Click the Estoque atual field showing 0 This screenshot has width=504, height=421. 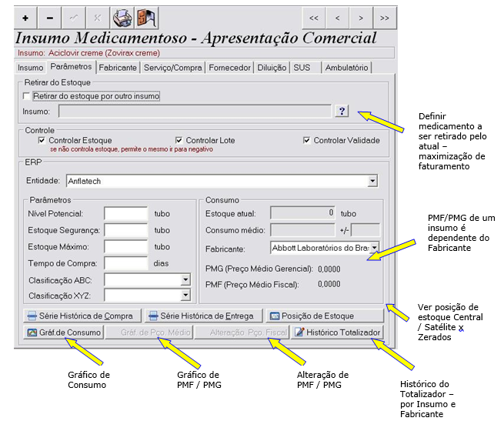pos(302,213)
